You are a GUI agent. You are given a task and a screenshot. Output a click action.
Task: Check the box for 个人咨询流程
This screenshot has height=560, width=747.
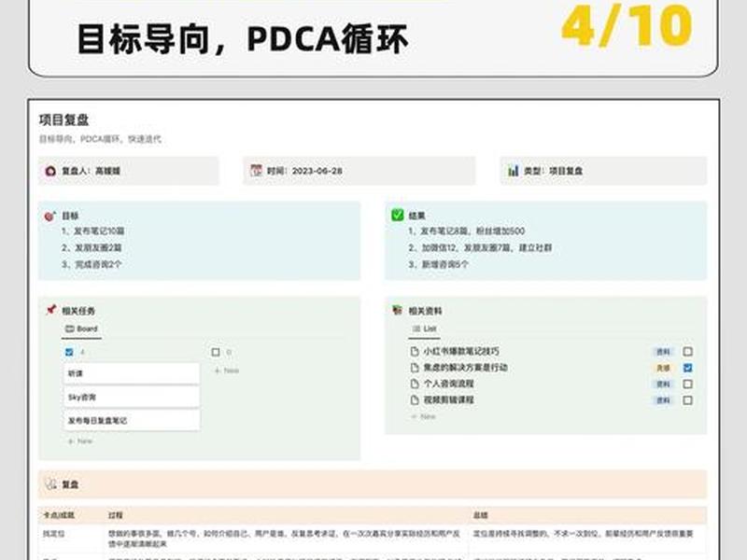click(x=687, y=384)
